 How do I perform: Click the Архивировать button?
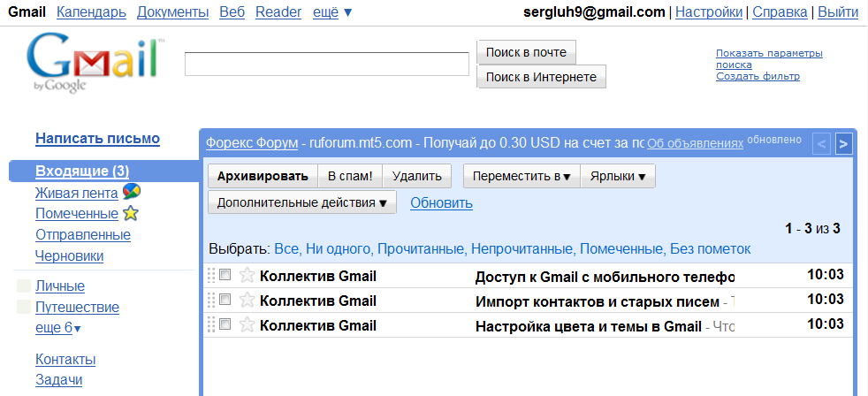pos(263,176)
